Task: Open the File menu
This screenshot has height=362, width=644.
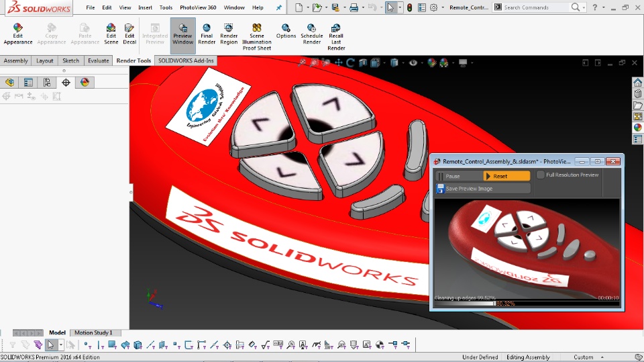Action: click(x=91, y=7)
